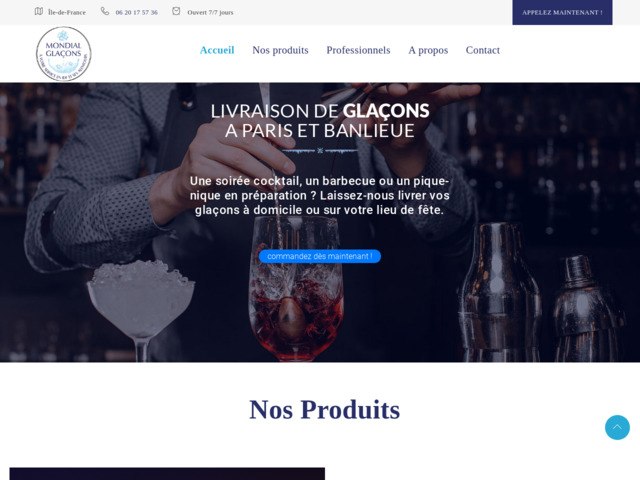The width and height of the screenshot is (640, 480).
Task: Go to the Professionnels page
Action: (x=358, y=50)
